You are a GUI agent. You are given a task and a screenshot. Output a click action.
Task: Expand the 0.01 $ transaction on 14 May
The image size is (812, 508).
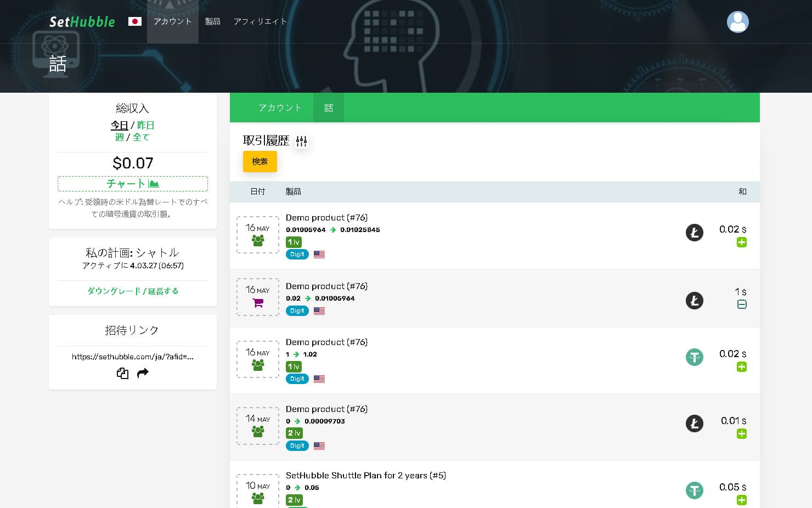[741, 434]
